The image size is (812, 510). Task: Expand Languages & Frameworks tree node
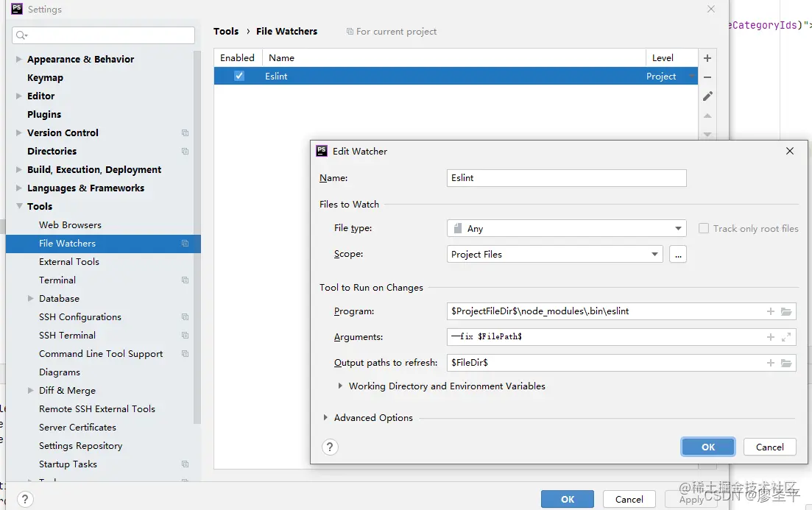click(x=18, y=188)
